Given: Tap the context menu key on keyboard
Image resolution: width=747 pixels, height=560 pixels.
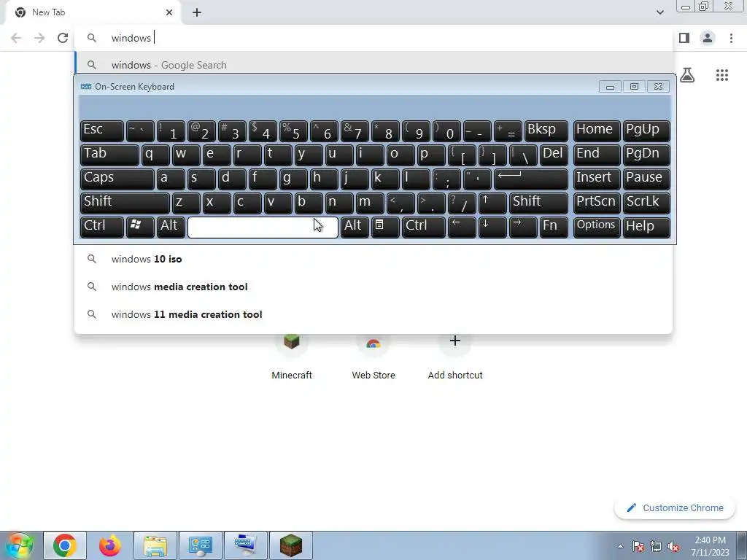Looking at the screenshot, I should pos(385,227).
